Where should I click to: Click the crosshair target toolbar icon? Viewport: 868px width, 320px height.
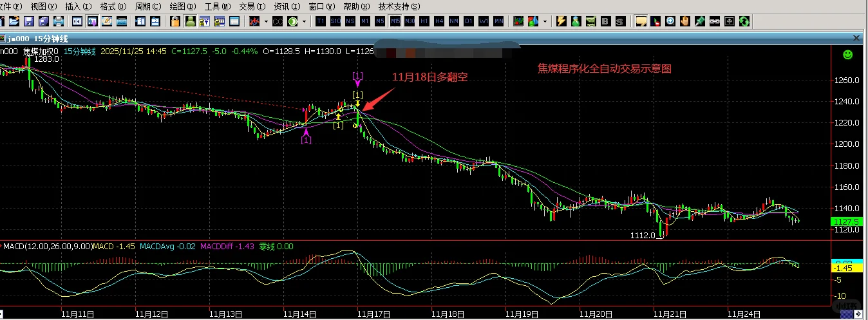(x=729, y=21)
